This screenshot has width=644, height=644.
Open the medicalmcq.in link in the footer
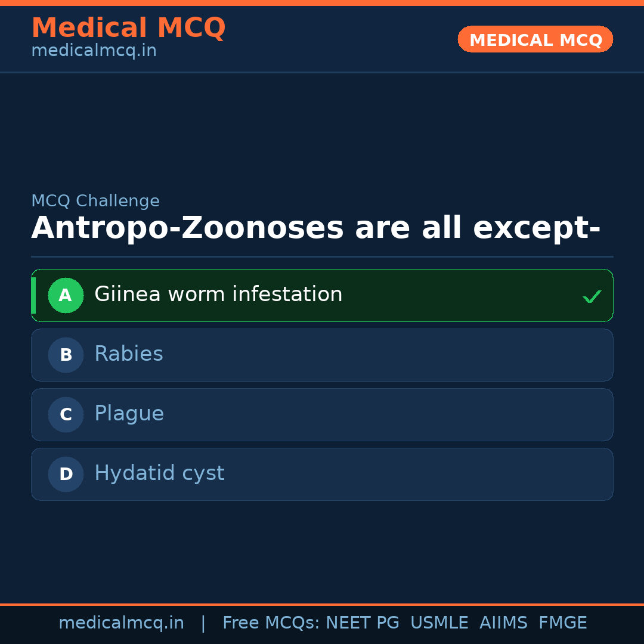121,623
